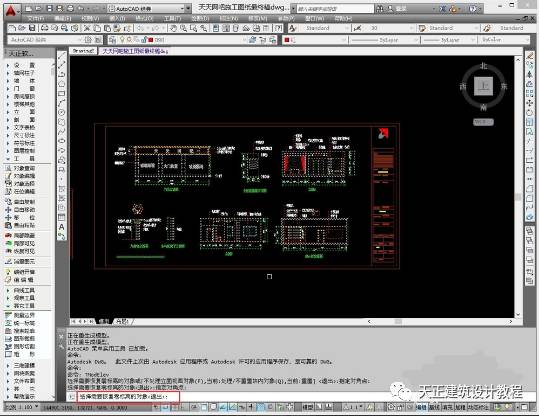Toggle the 加粗 status bar button
539x416 pixels.
460,407
